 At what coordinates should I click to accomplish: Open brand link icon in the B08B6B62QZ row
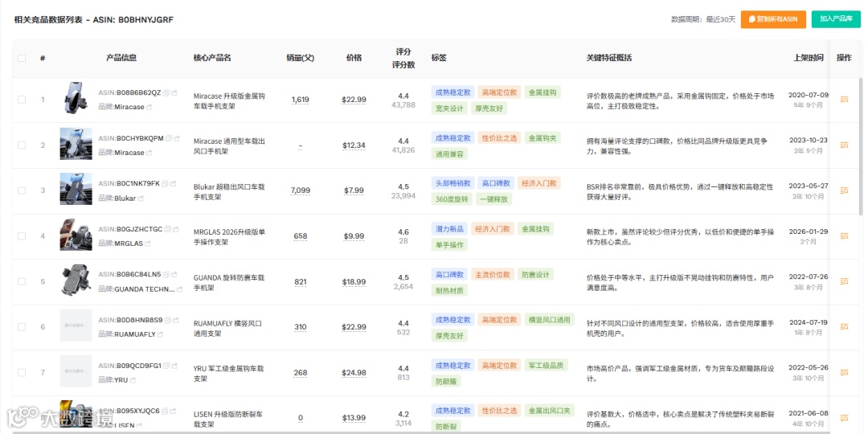point(149,107)
